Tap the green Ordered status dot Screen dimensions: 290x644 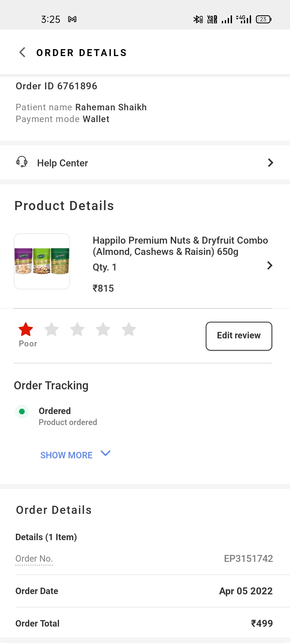(22, 411)
